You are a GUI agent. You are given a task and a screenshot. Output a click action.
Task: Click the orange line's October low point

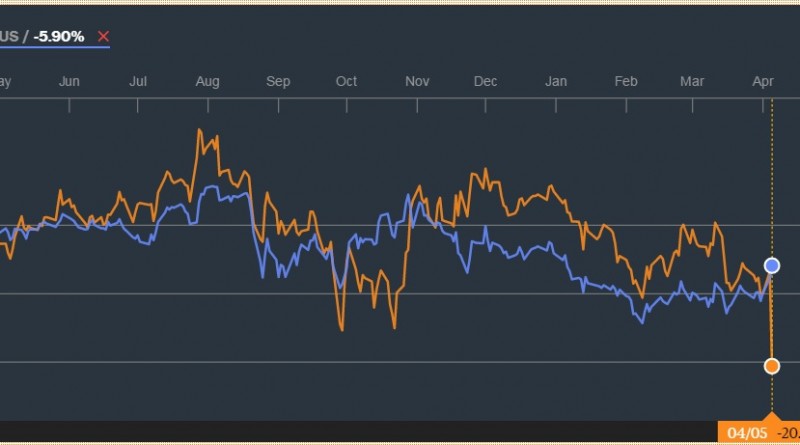[342, 329]
